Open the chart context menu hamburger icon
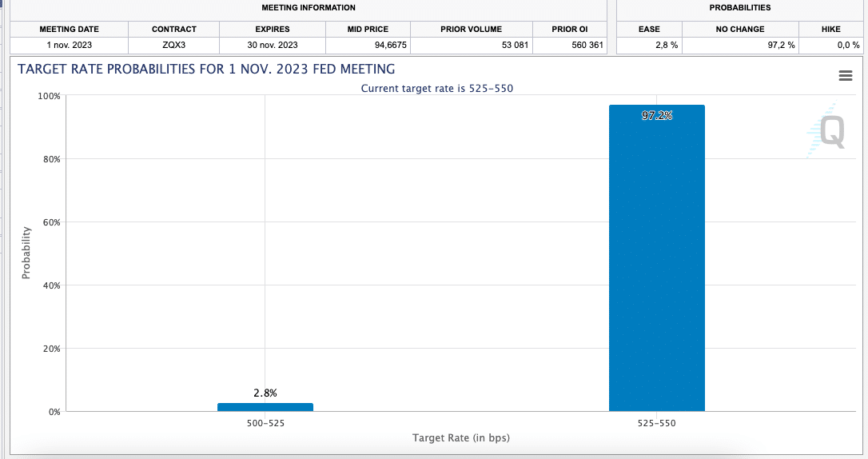Viewport: 868px width, 459px height. tap(845, 75)
